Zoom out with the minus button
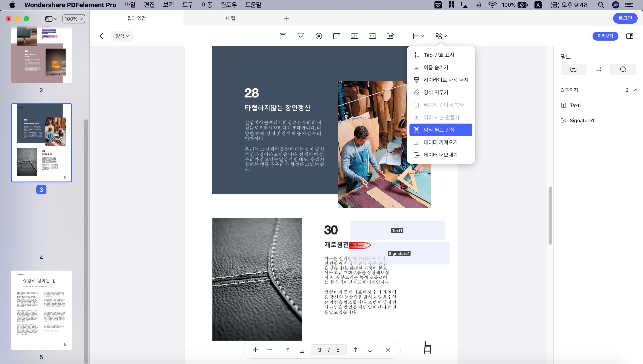Image resolution: width=643 pixels, height=364 pixels. pyautogui.click(x=269, y=350)
